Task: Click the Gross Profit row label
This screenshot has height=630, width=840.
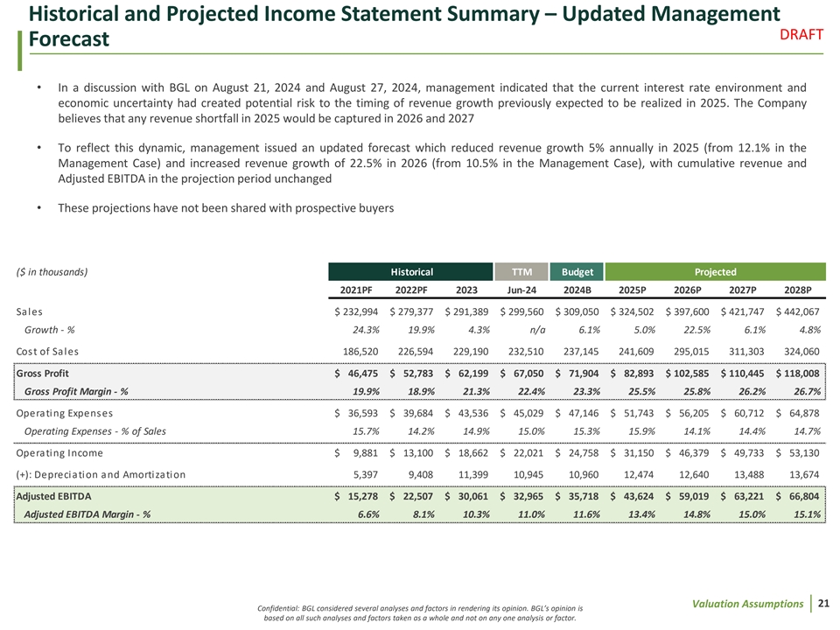Action: click(42, 374)
